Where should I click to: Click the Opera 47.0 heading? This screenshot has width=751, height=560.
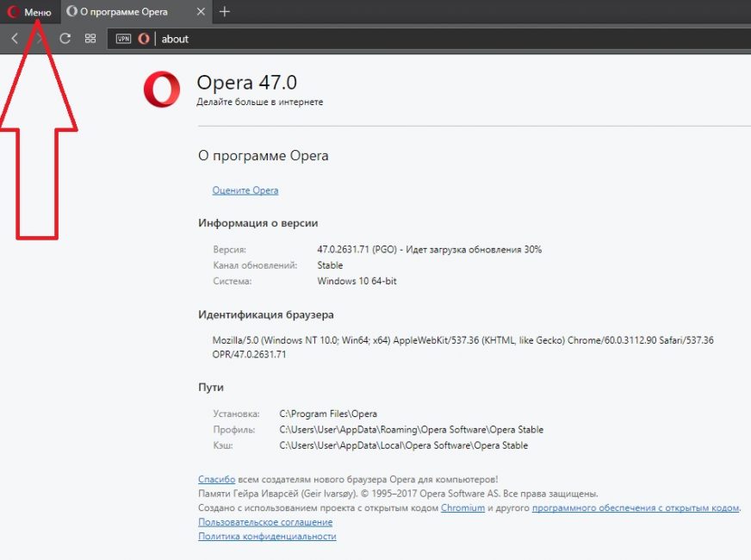click(x=247, y=83)
